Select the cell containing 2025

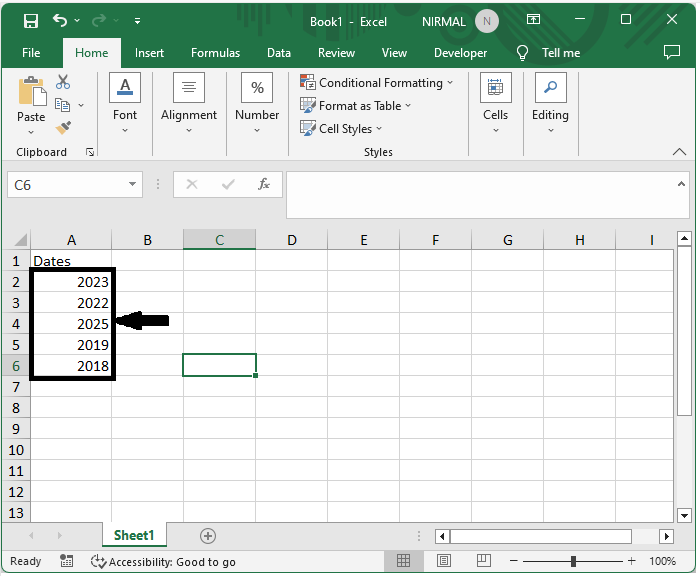pyautogui.click(x=71, y=324)
